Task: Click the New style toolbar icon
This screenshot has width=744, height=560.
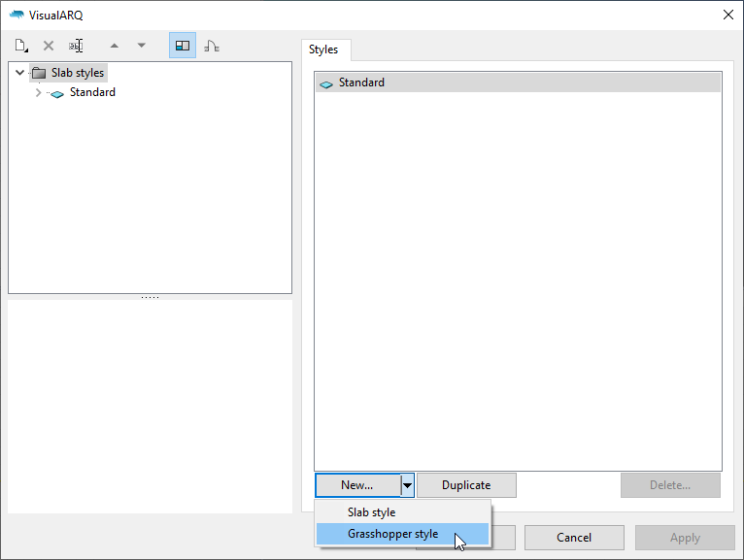Action: [21, 46]
